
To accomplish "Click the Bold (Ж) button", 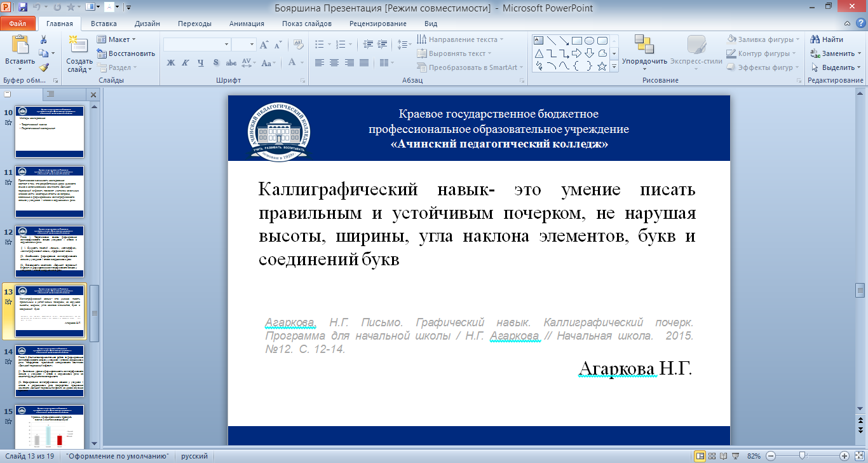I will tap(170, 62).
